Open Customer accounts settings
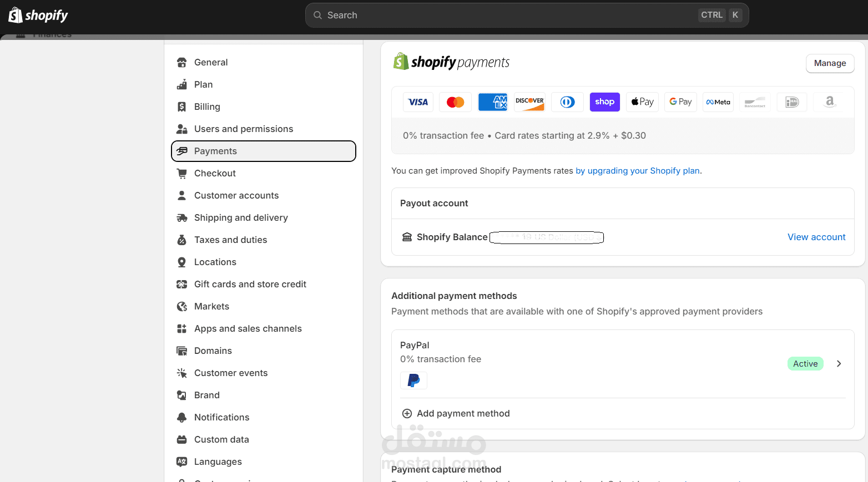This screenshot has height=482, width=868. point(264,195)
